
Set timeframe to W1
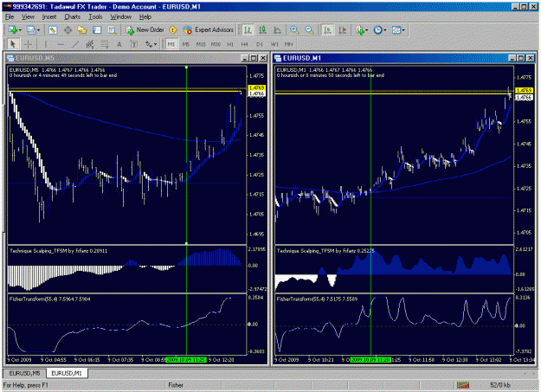coord(274,44)
